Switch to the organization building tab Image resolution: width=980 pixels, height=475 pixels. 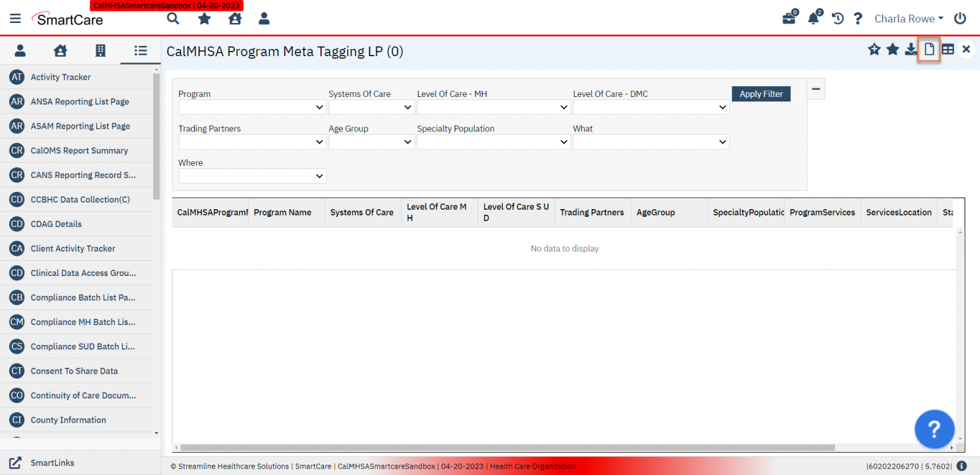click(x=100, y=50)
